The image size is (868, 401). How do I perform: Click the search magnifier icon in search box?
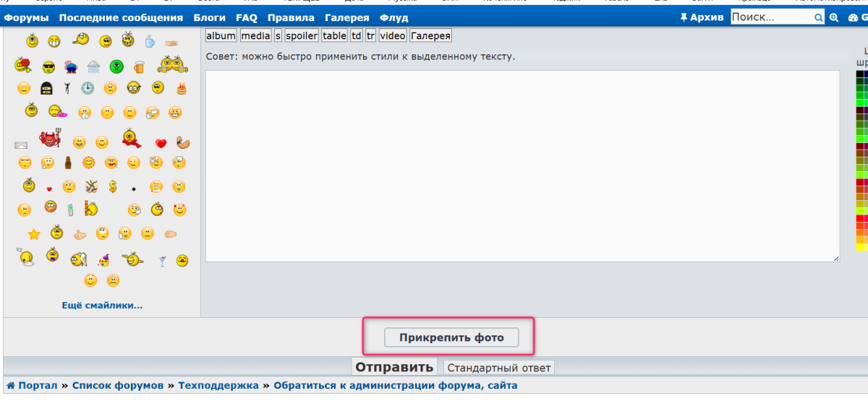coord(818,17)
